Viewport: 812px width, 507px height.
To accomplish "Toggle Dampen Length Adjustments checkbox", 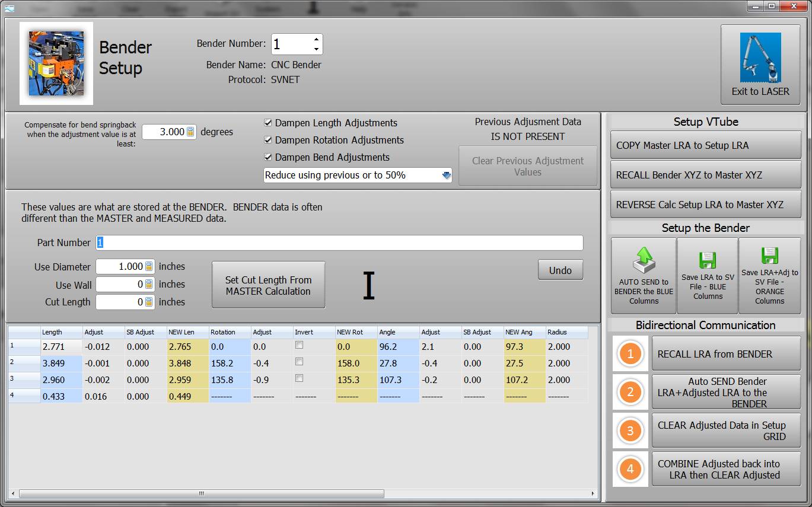I will point(268,123).
